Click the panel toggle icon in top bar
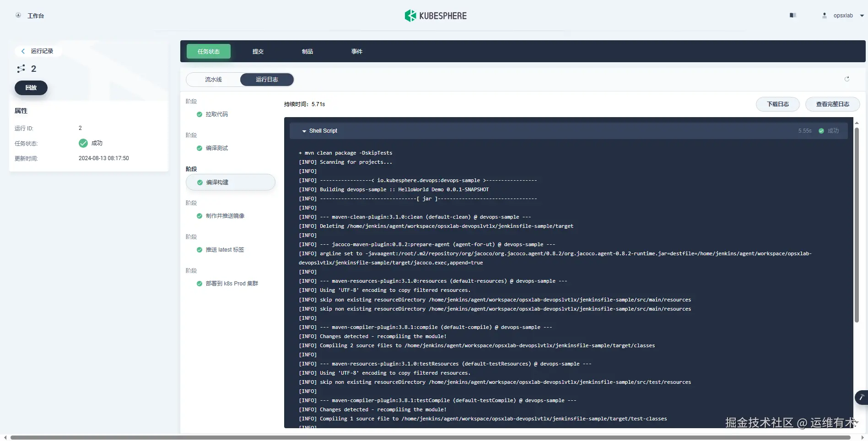 pyautogui.click(x=793, y=15)
